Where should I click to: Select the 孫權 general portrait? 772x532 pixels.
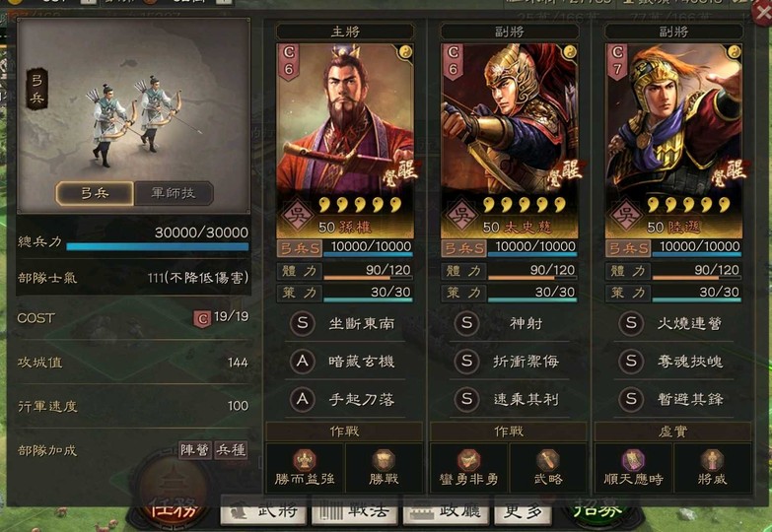pyautogui.click(x=345, y=140)
